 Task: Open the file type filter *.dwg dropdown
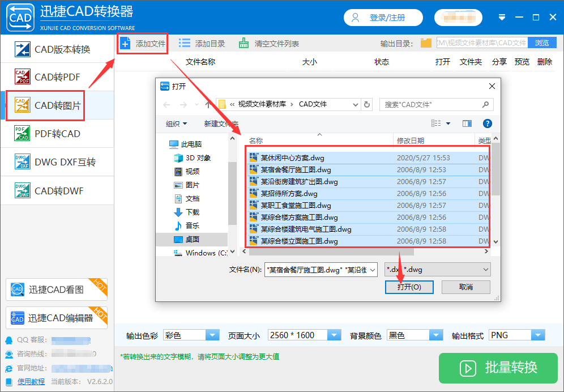pyautogui.click(x=437, y=270)
